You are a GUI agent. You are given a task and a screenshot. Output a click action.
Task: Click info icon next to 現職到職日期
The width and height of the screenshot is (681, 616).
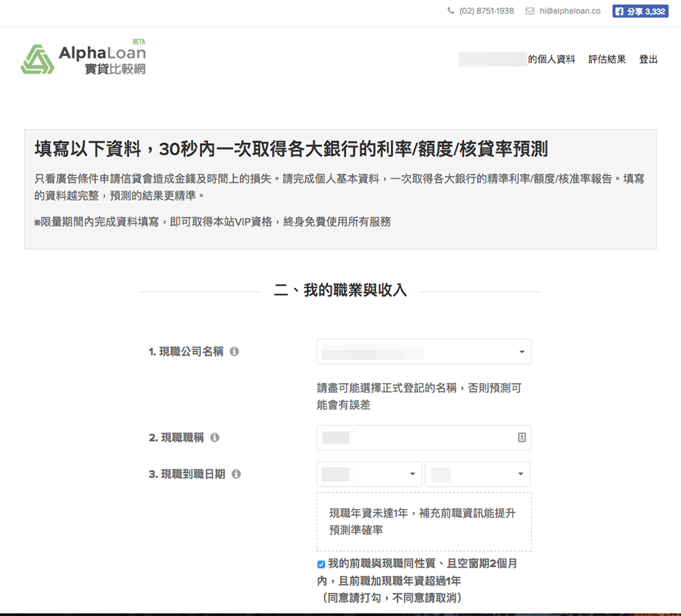click(x=236, y=474)
